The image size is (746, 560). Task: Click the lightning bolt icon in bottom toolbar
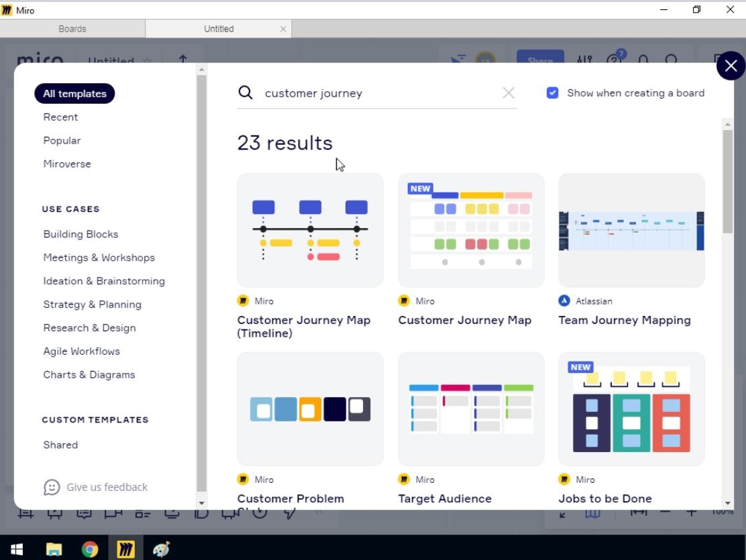290,513
